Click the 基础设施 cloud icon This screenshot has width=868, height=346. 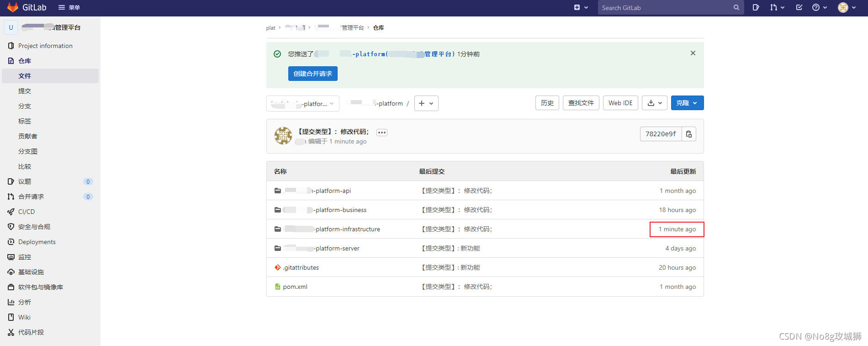11,272
